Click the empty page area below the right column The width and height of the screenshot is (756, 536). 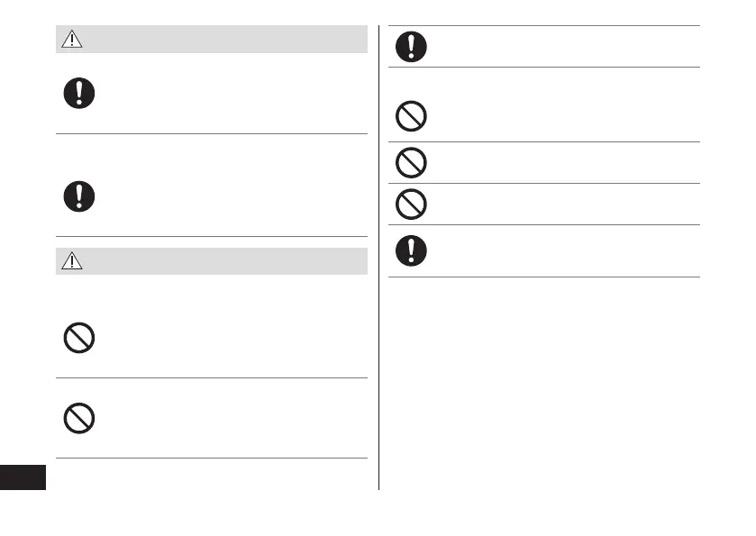pos(541,387)
